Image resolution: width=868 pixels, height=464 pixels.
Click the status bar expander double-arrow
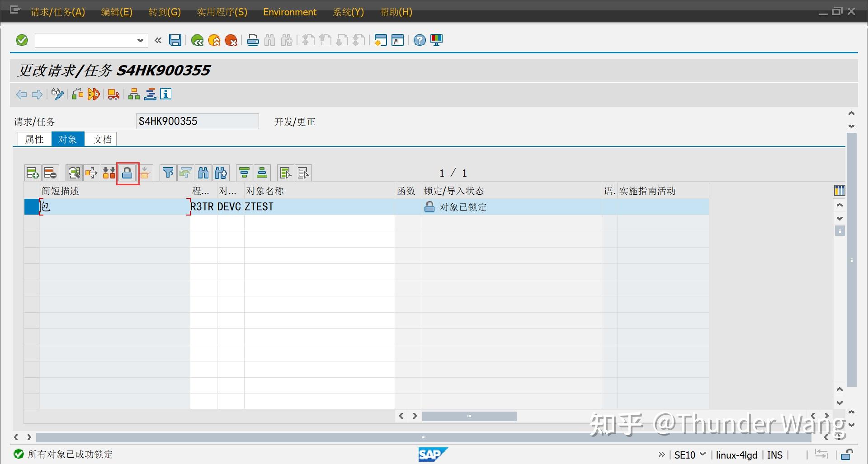tap(662, 455)
